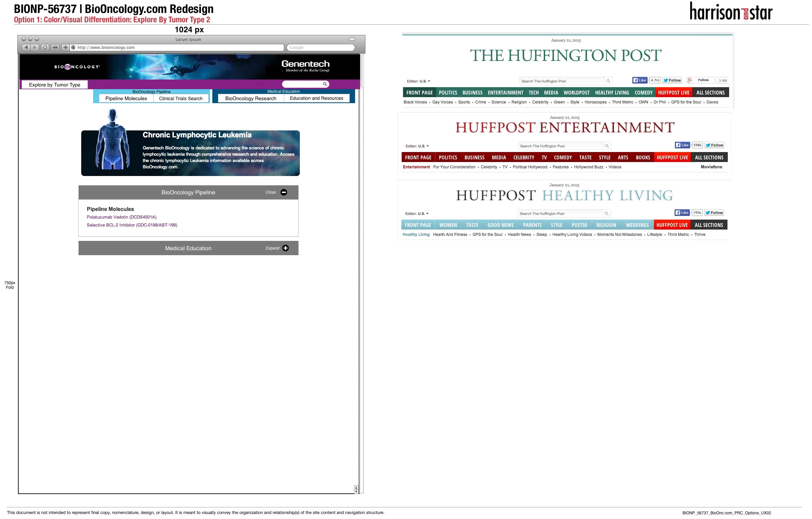Viewport: 812px width, 519px height.
Task: Expand the Medical Education section
Action: click(286, 249)
